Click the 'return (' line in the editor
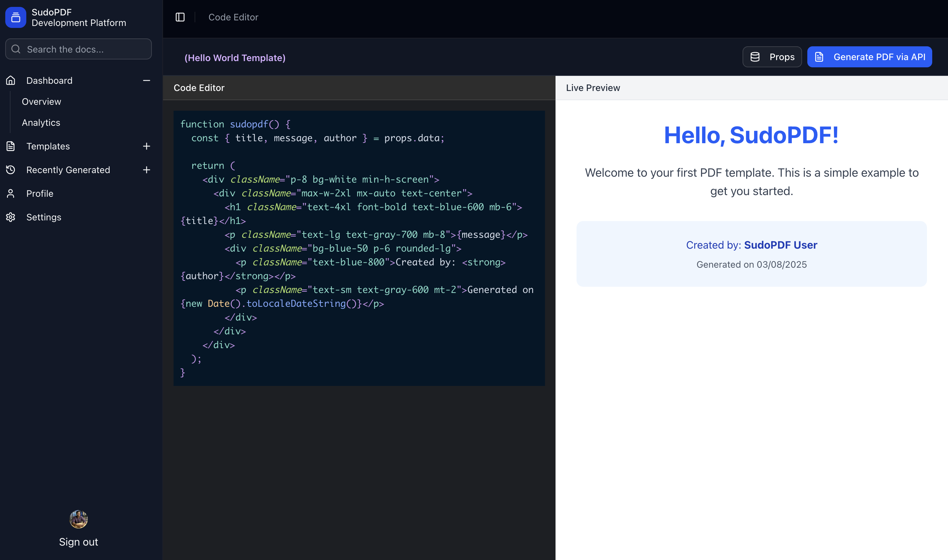The image size is (948, 560). pos(213,166)
